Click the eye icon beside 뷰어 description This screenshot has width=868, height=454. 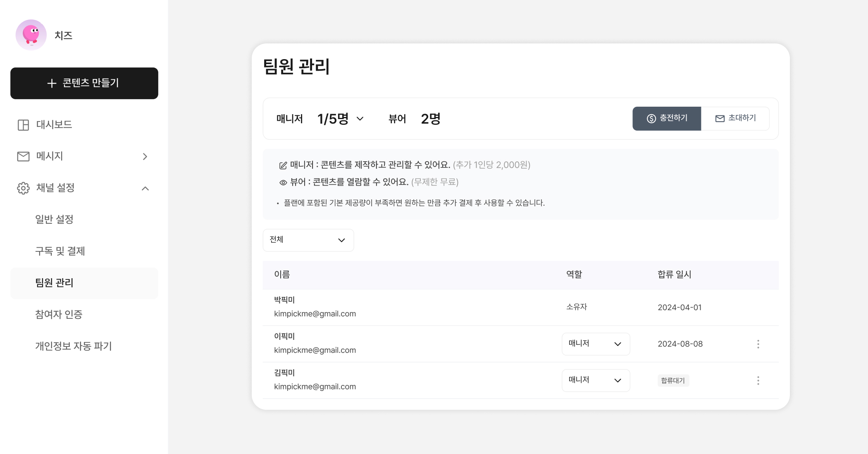[283, 182]
